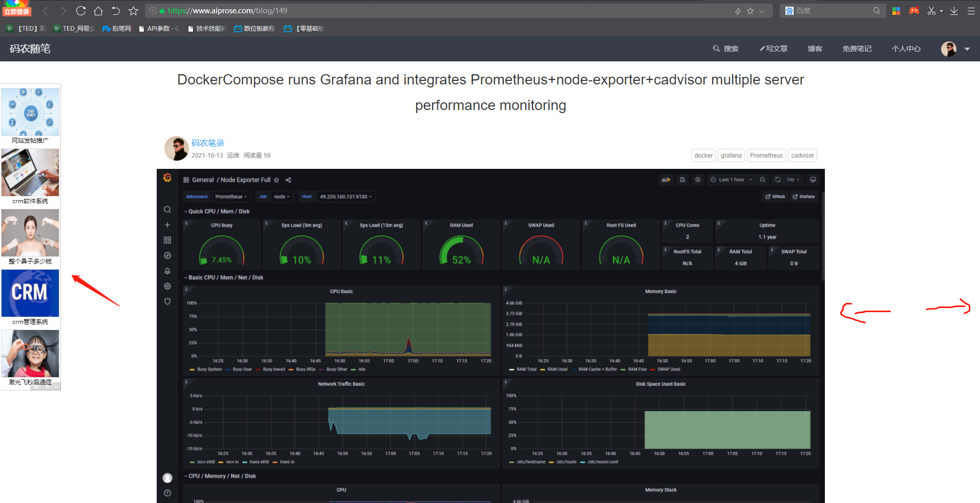The height and width of the screenshot is (503, 980).
Task: Click the docker tag
Action: point(704,156)
